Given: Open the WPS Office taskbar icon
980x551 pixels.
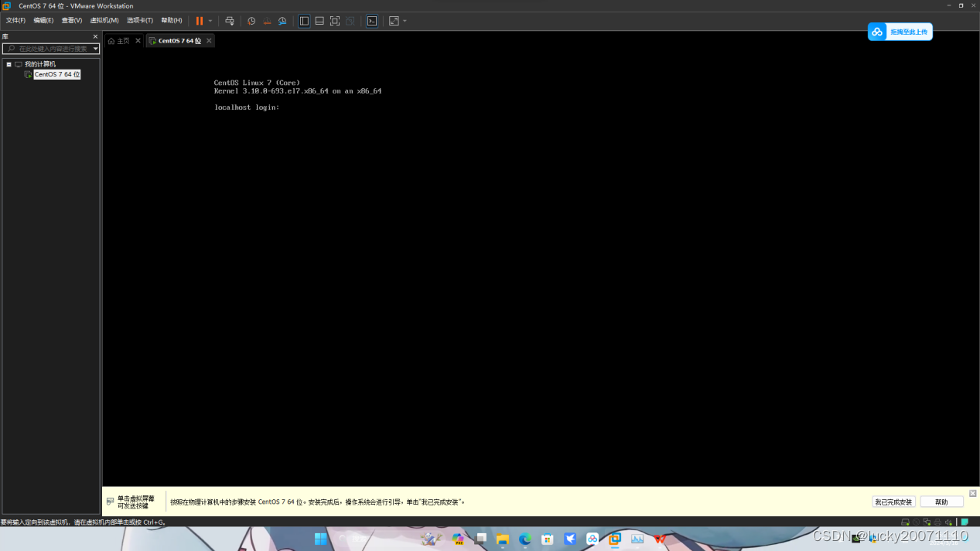Looking at the screenshot, I should 660,539.
